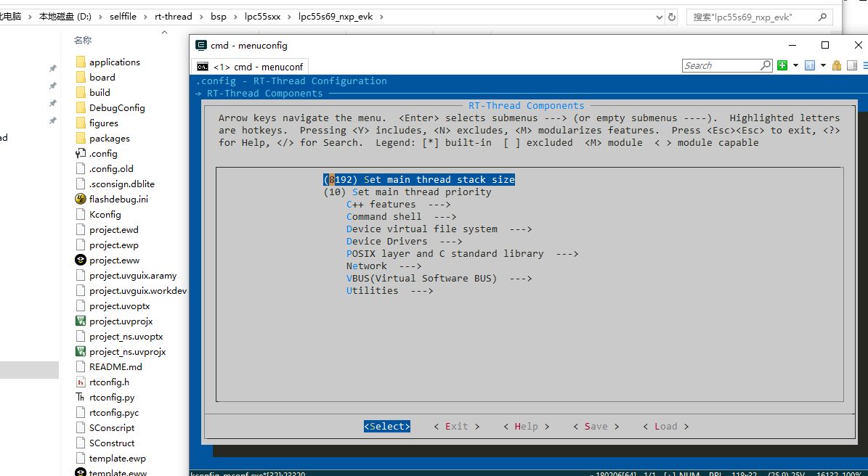Screen dimensions: 868x476
Task: Open the Device virtual file system submenu
Action: pos(439,229)
